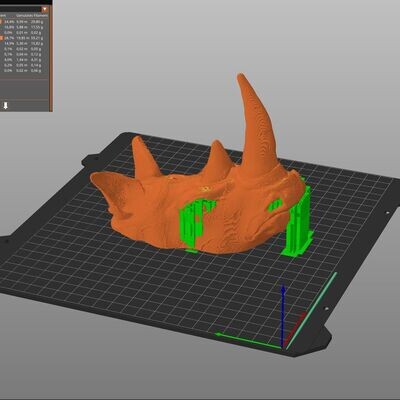Click the Filament column header in legend
400x400 pixels.
(x=42, y=15)
